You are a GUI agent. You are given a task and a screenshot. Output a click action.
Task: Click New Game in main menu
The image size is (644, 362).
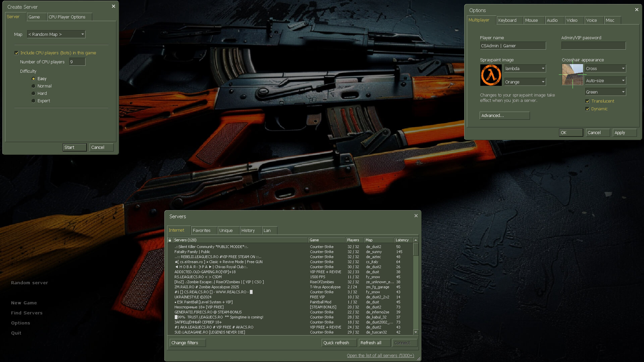click(x=24, y=303)
